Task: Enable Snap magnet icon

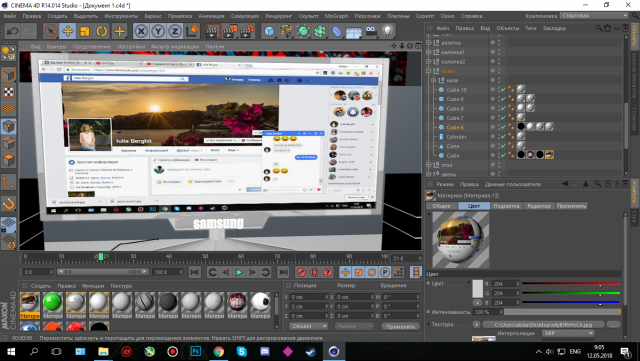Action: tap(9, 203)
